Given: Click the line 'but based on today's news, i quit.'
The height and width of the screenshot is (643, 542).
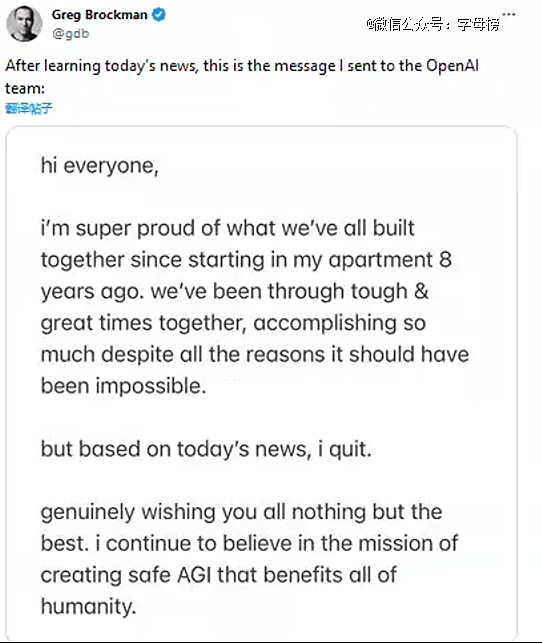Looking at the screenshot, I should tap(206, 449).
